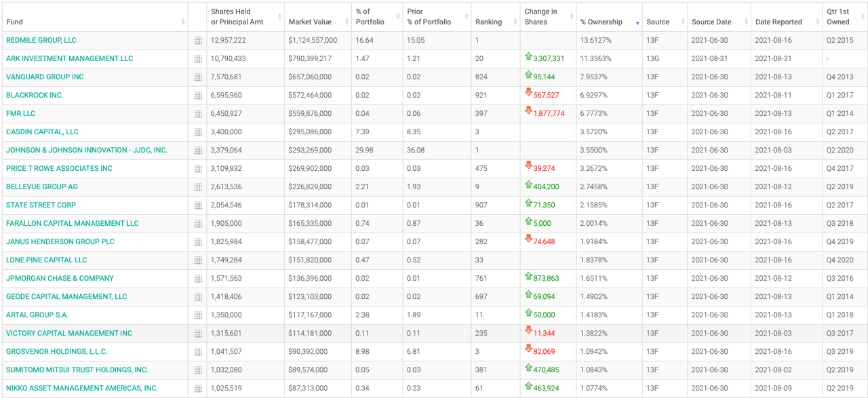
Task: Click the red down arrow in FMR LLC row
Action: pyautogui.click(x=528, y=113)
